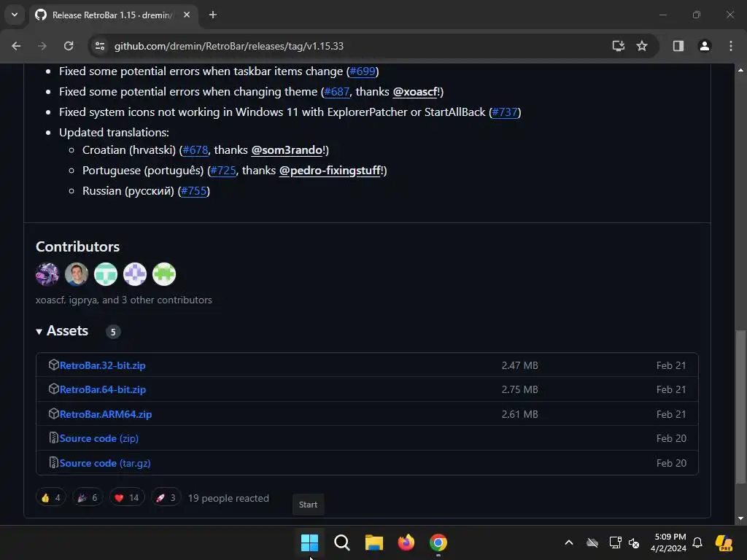This screenshot has height=560, width=747.
Task: Download RetroBar.32-bit.zip
Action: tap(103, 366)
